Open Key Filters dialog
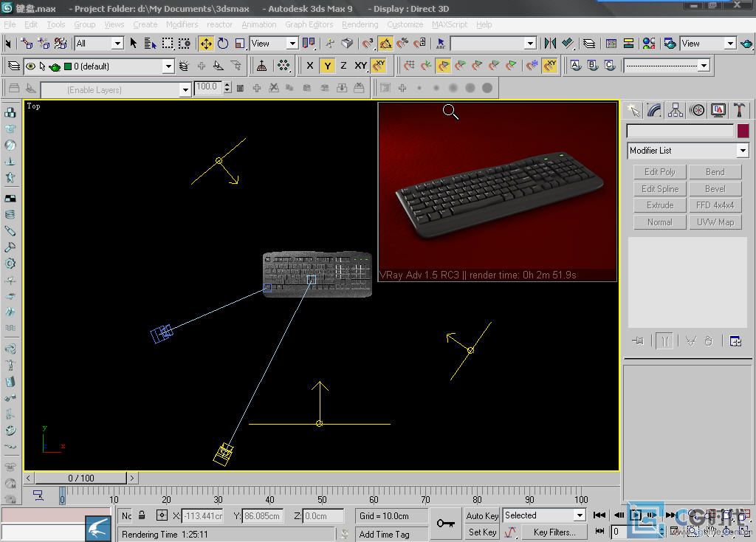Screen dimensions: 756x542 [554, 532]
